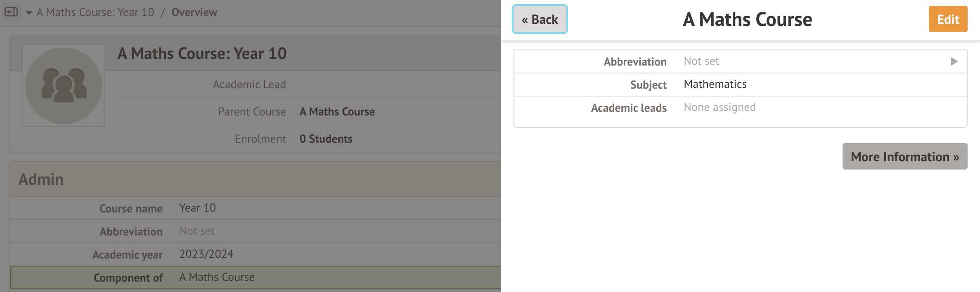The height and width of the screenshot is (292, 980).
Task: Select the Academic year 2023/2024 row
Action: [206, 254]
